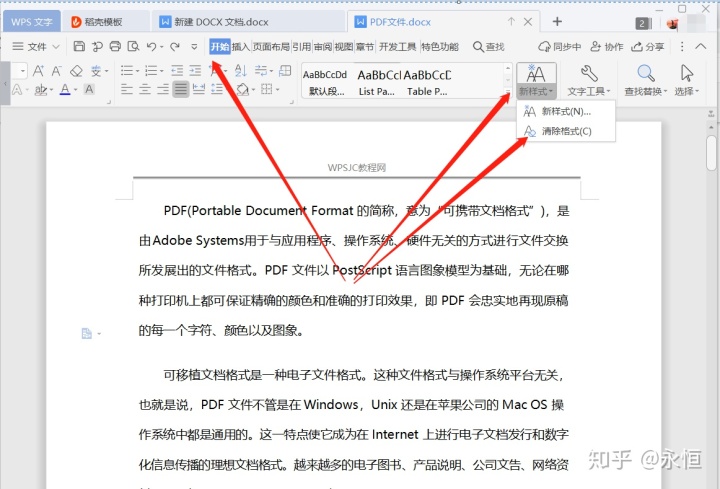Viewport: 720px width, 489px height.
Task: Expand the styles gallery more arrow
Action: pyautogui.click(x=507, y=91)
